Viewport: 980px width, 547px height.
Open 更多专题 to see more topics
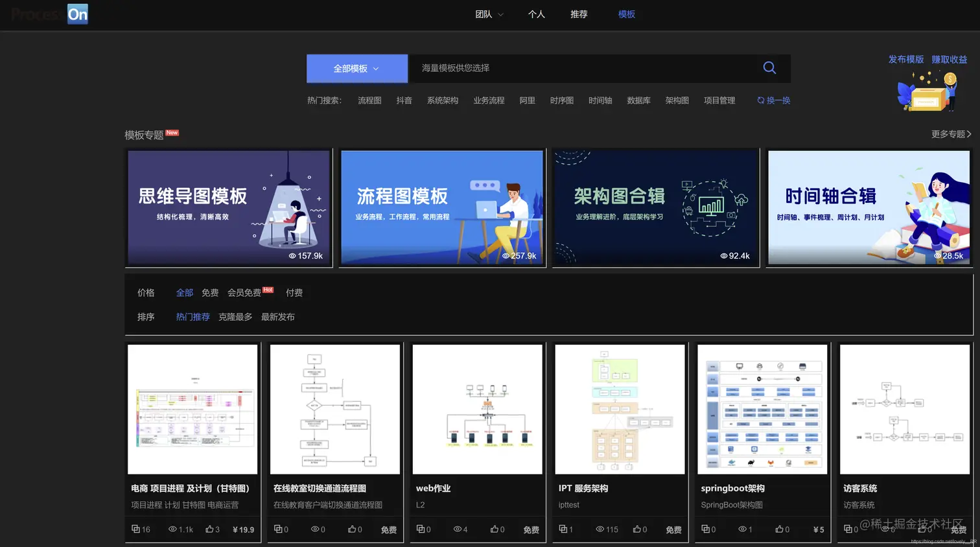(x=950, y=134)
